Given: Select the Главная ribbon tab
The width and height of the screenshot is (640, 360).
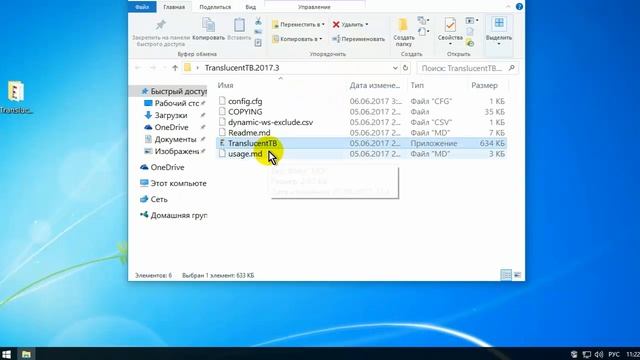Looking at the screenshot, I should pyautogui.click(x=174, y=7).
